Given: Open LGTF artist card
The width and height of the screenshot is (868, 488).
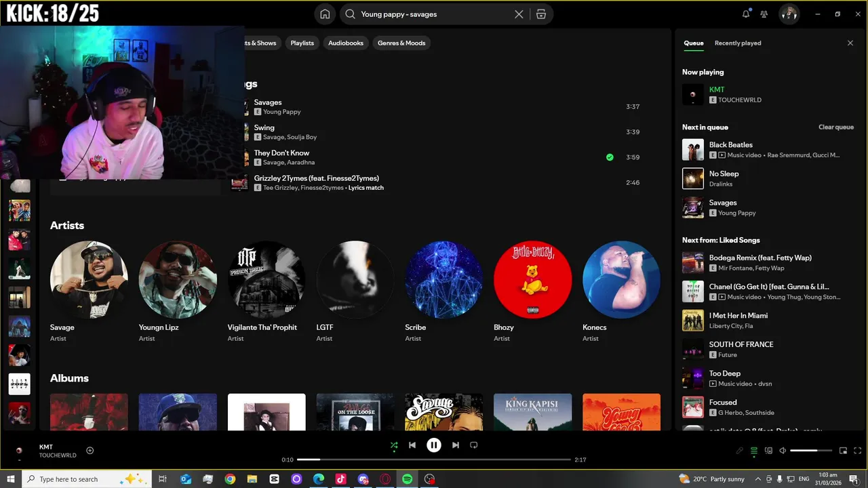Looking at the screenshot, I should click(355, 291).
